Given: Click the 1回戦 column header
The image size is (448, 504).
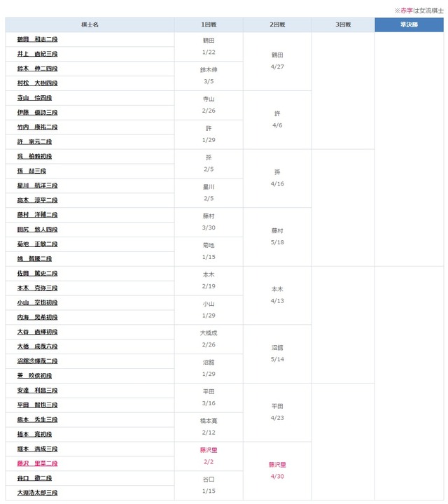Looking at the screenshot, I should pyautogui.click(x=209, y=24).
